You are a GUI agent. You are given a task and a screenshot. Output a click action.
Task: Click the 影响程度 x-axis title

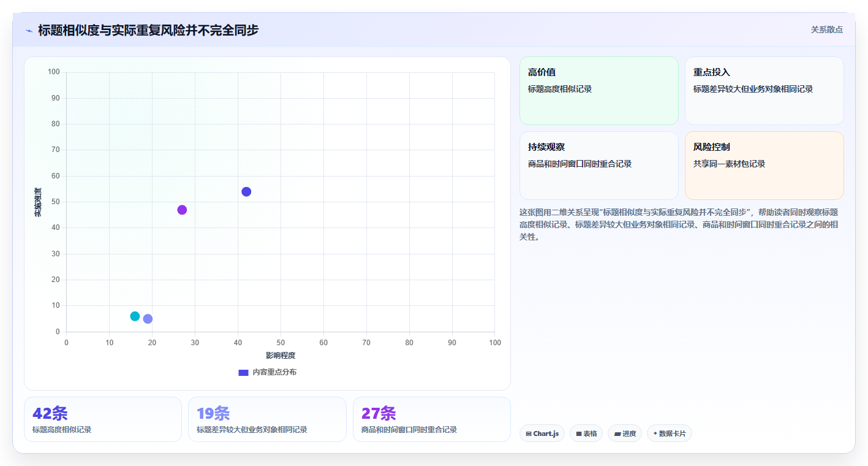pyautogui.click(x=281, y=356)
